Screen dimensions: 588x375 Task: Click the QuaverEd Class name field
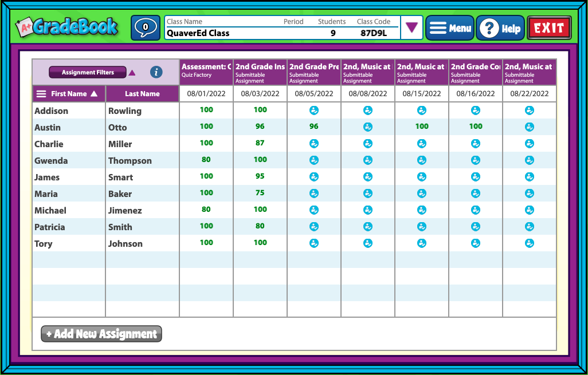click(x=198, y=33)
